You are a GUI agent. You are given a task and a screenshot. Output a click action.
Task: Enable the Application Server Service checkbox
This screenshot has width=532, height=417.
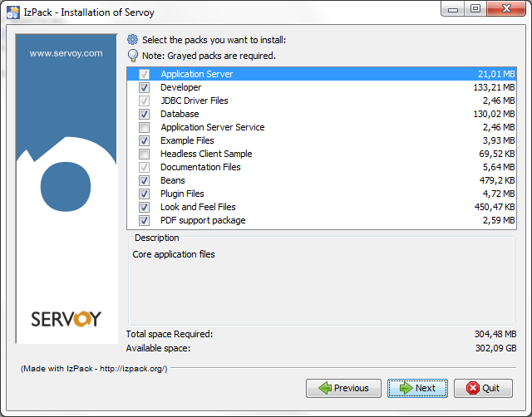pos(144,127)
